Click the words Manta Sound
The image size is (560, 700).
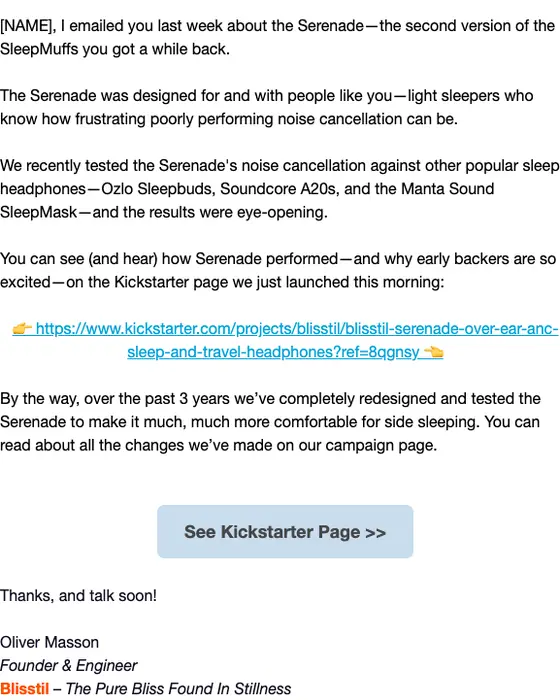coord(447,188)
